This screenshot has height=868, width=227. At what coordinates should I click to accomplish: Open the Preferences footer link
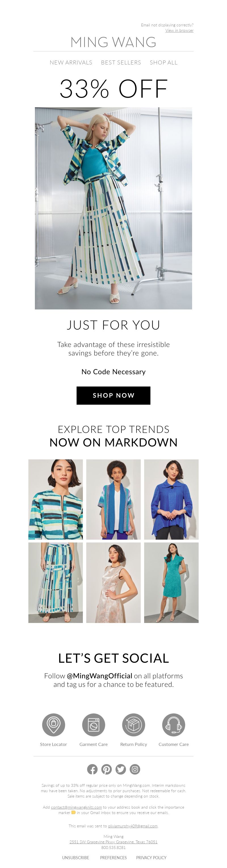click(x=113, y=857)
